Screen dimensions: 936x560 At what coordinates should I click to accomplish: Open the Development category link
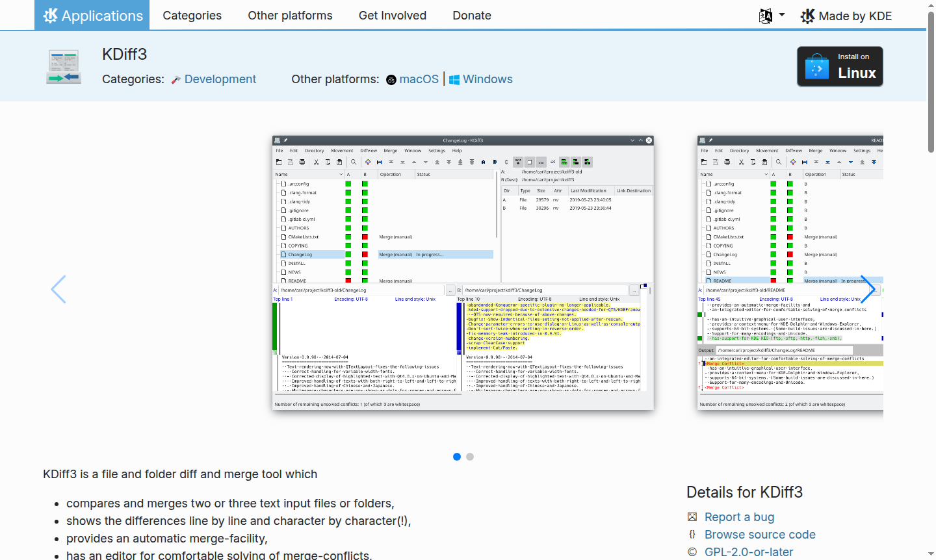(x=220, y=79)
